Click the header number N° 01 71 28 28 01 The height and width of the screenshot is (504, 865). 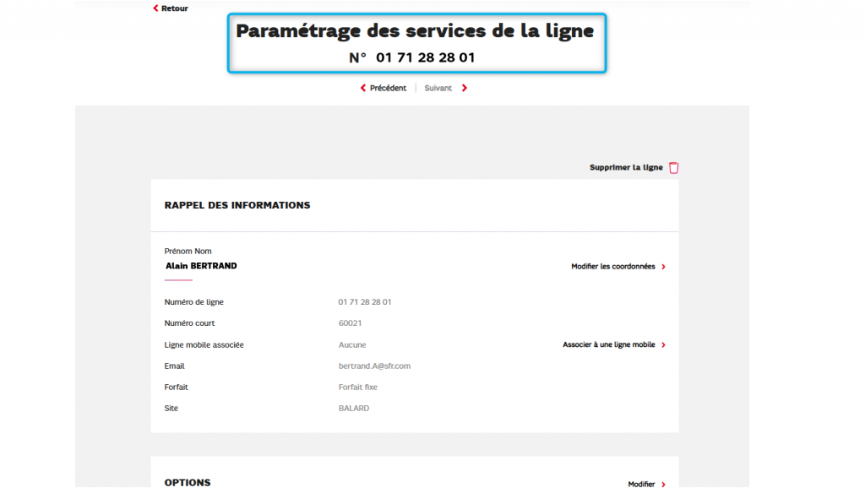[x=412, y=58]
